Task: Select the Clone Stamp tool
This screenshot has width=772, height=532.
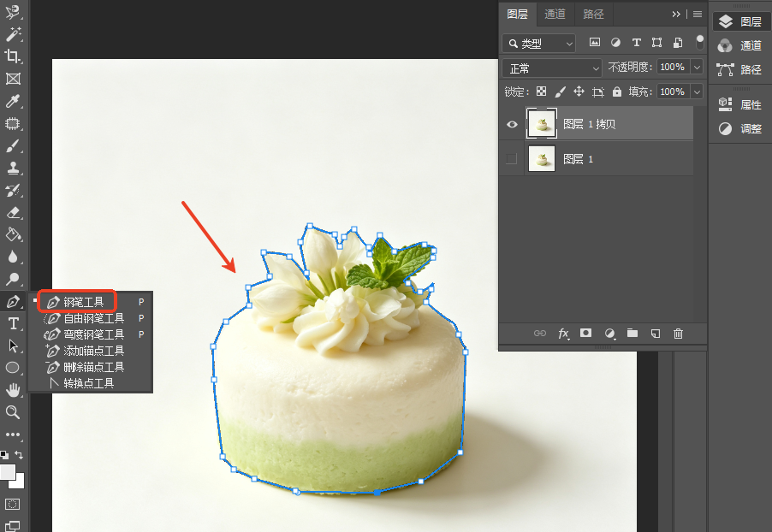Action: tap(13, 168)
